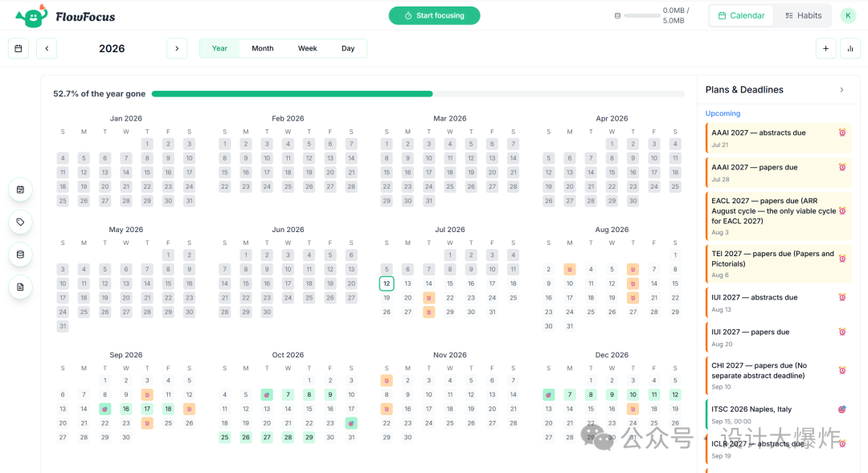Switch to Day view
The image size is (868, 473).
coord(348,49)
